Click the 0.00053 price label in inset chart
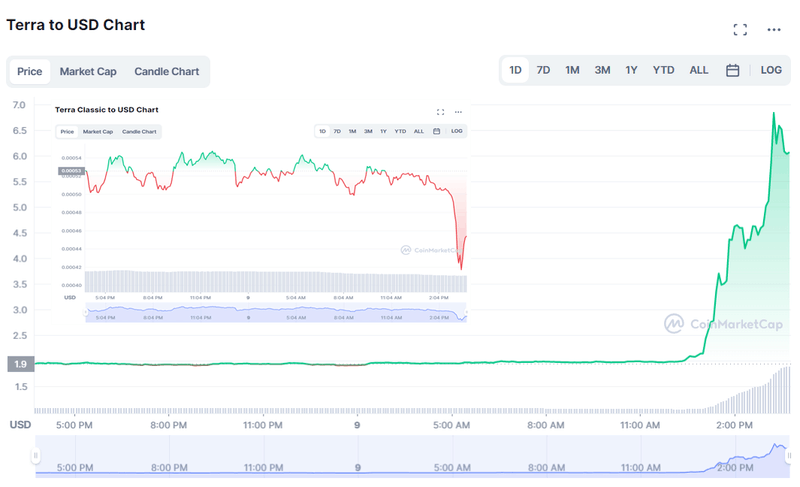Viewport: 800px width, 487px height. 71,171
